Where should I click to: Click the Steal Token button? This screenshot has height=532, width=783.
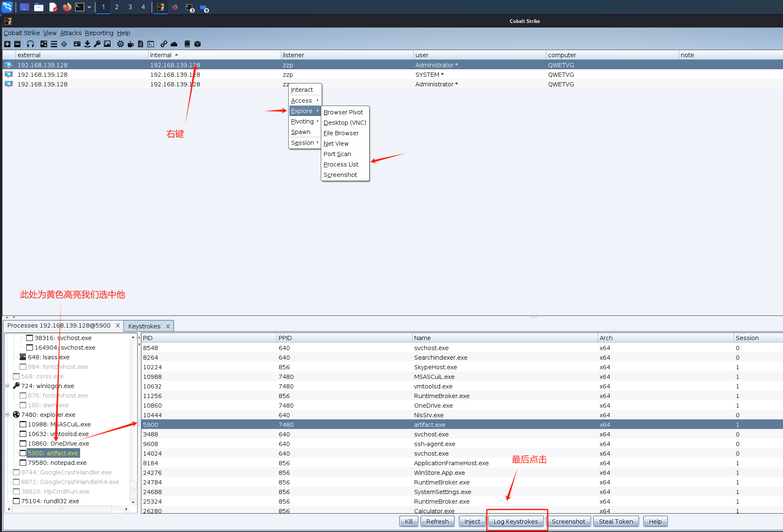[x=616, y=522]
